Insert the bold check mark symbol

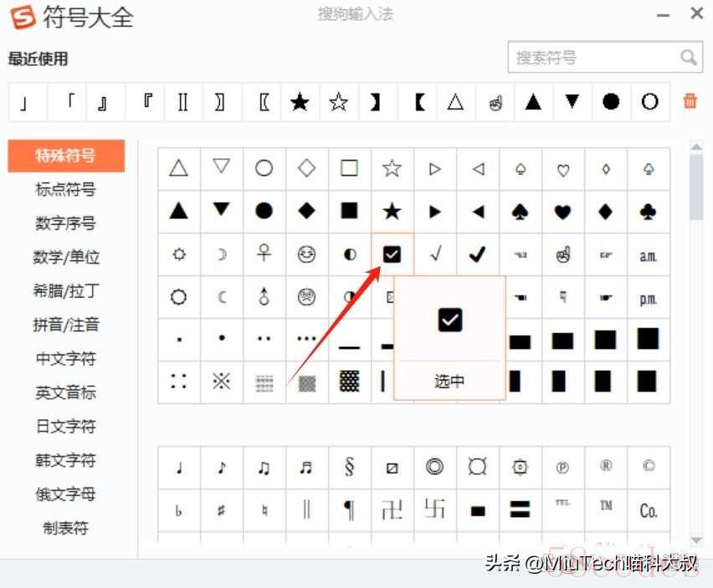[x=477, y=254]
